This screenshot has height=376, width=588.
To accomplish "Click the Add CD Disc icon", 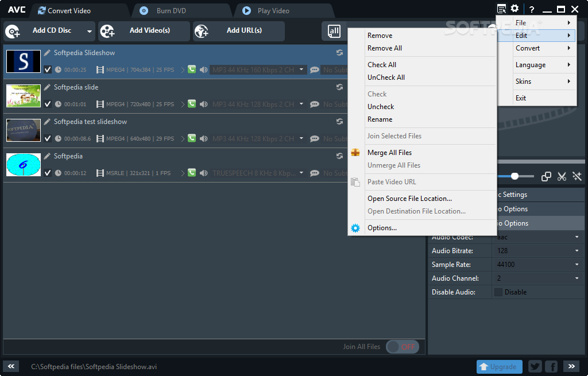I will [x=13, y=32].
